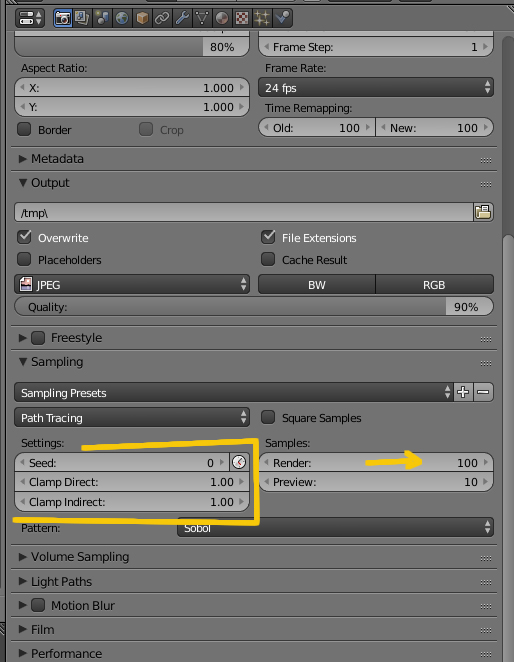Screen dimensions: 514x662
Task: Open the Texture checkerboard tab
Action: coord(242,18)
